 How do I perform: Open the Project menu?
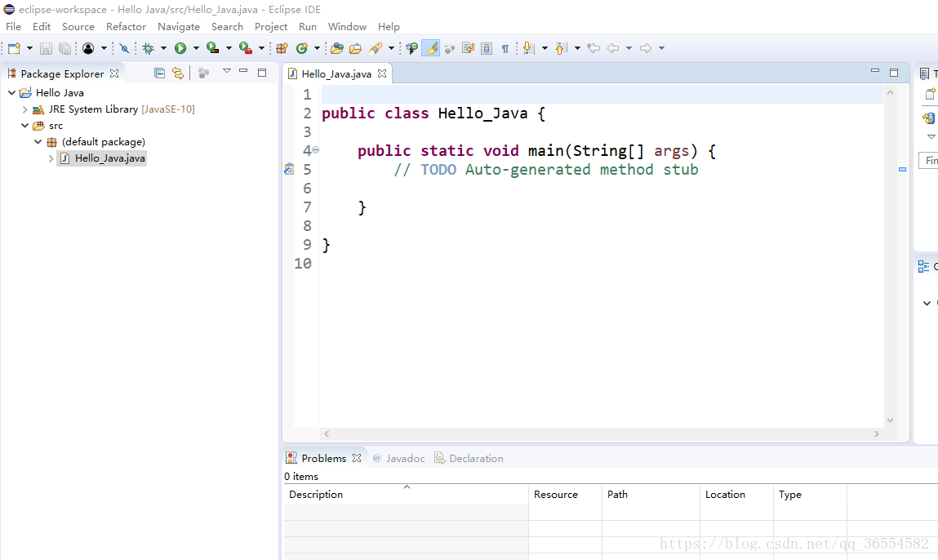coord(271,27)
